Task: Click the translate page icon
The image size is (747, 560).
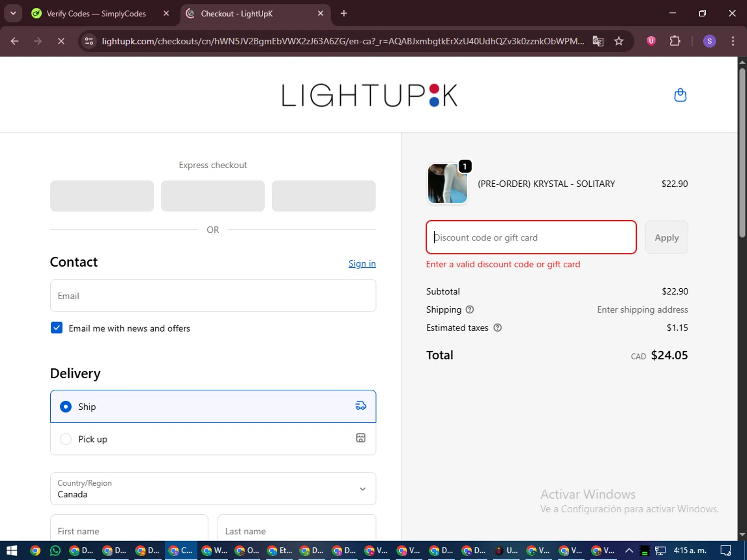Action: [598, 41]
